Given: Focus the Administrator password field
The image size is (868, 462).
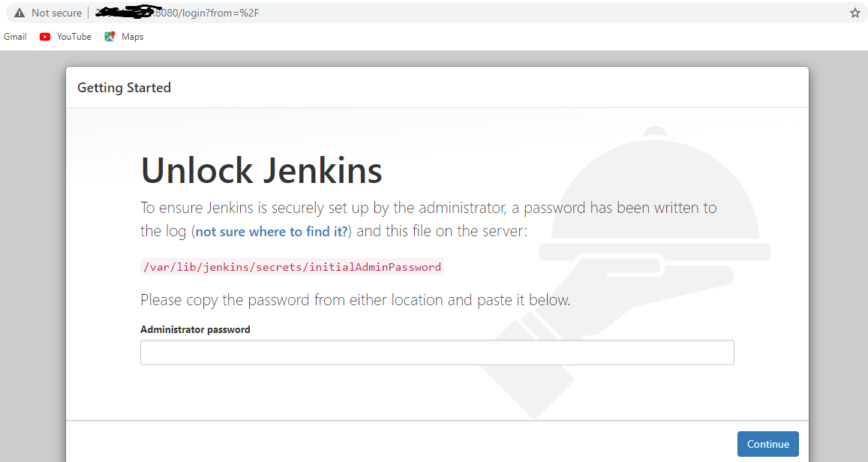Looking at the screenshot, I should 437,352.
